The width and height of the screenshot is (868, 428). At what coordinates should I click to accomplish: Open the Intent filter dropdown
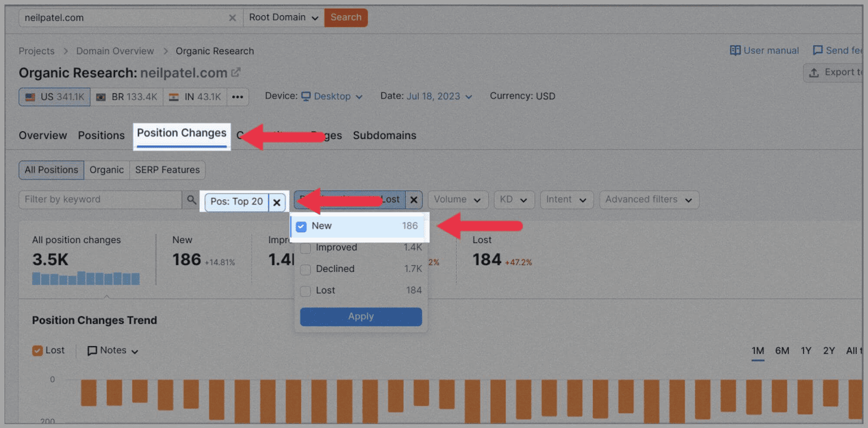(x=566, y=200)
